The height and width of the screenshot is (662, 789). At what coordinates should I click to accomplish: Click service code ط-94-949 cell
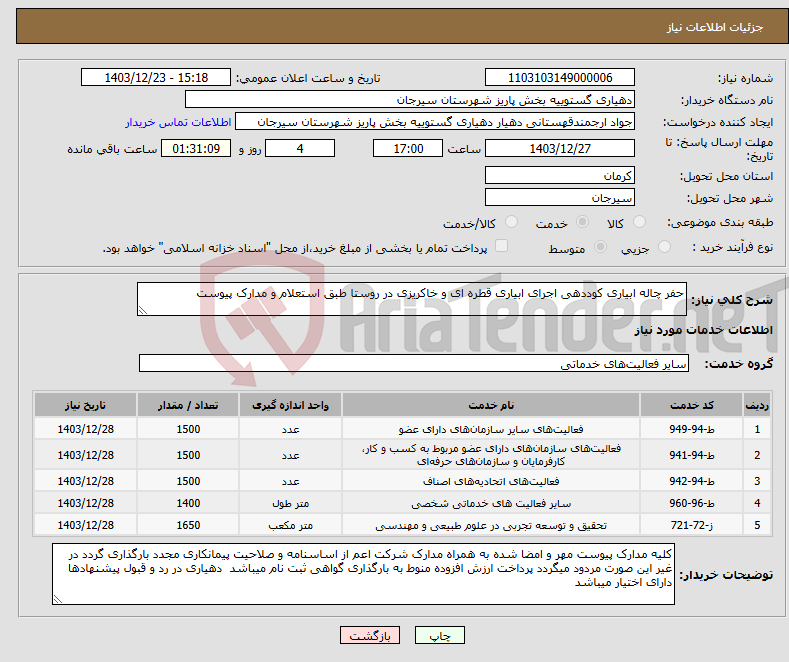click(692, 429)
